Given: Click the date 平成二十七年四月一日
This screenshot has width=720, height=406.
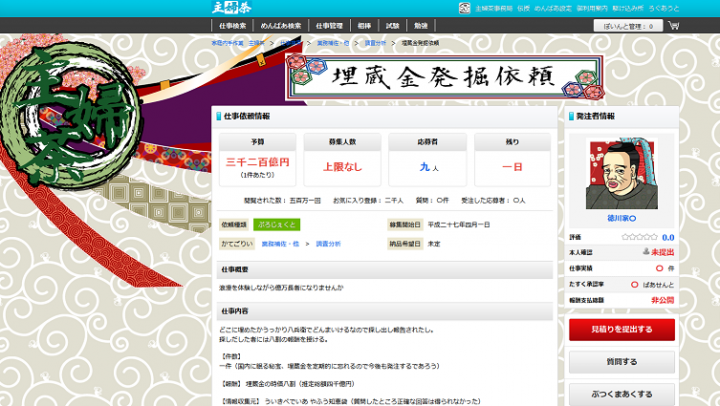Looking at the screenshot, I should (x=459, y=225).
